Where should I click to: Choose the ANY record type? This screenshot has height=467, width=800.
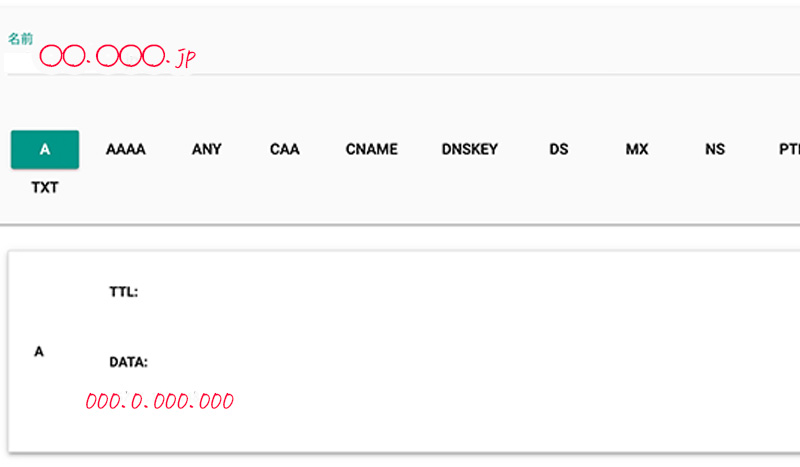tap(207, 150)
